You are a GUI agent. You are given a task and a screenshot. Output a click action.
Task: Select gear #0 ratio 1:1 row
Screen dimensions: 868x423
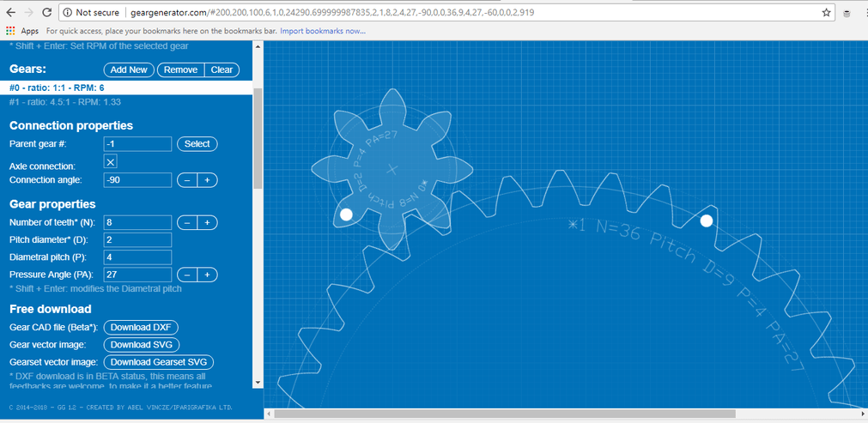point(127,88)
